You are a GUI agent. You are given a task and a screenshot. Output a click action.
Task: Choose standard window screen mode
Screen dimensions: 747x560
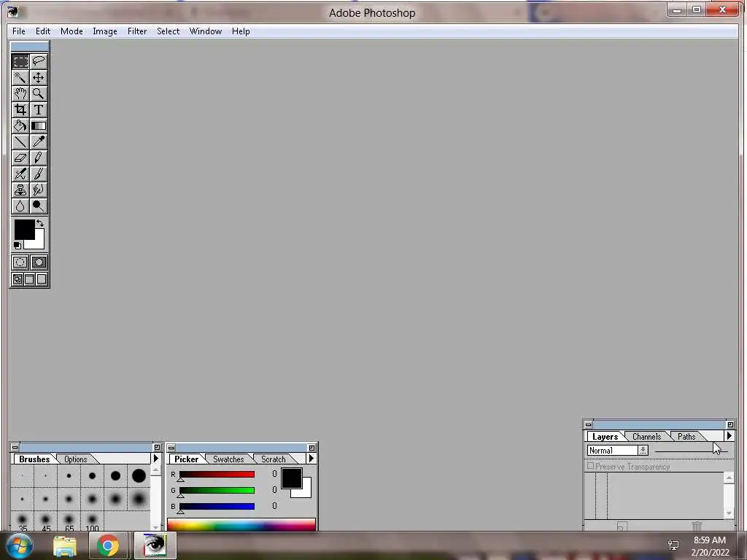tap(18, 279)
